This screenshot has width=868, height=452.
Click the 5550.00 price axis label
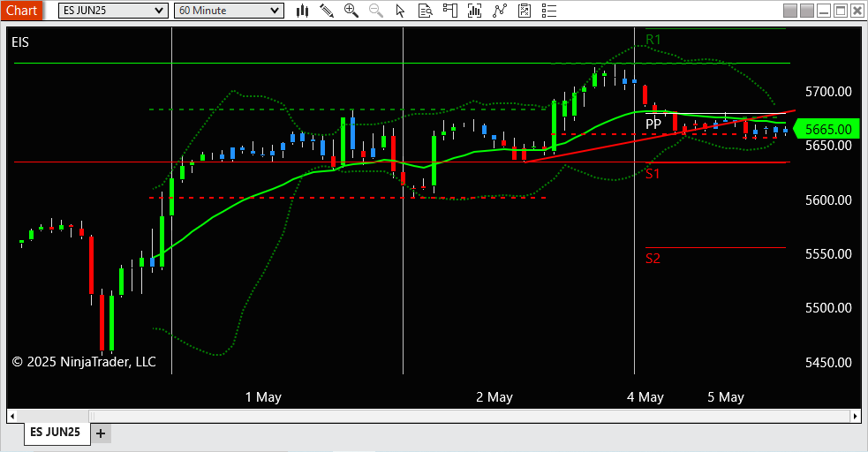click(x=828, y=254)
